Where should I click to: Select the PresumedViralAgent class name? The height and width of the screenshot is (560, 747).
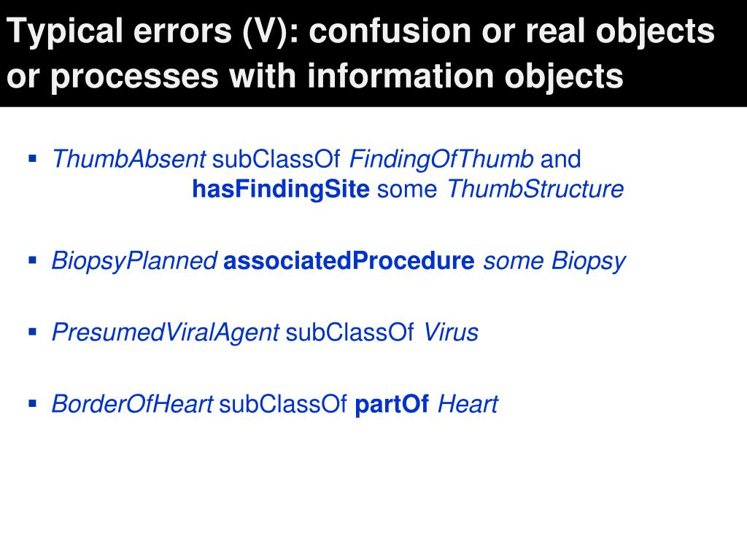pyautogui.click(x=166, y=332)
